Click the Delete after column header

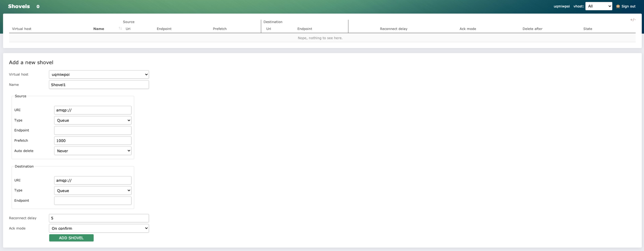(x=533, y=29)
